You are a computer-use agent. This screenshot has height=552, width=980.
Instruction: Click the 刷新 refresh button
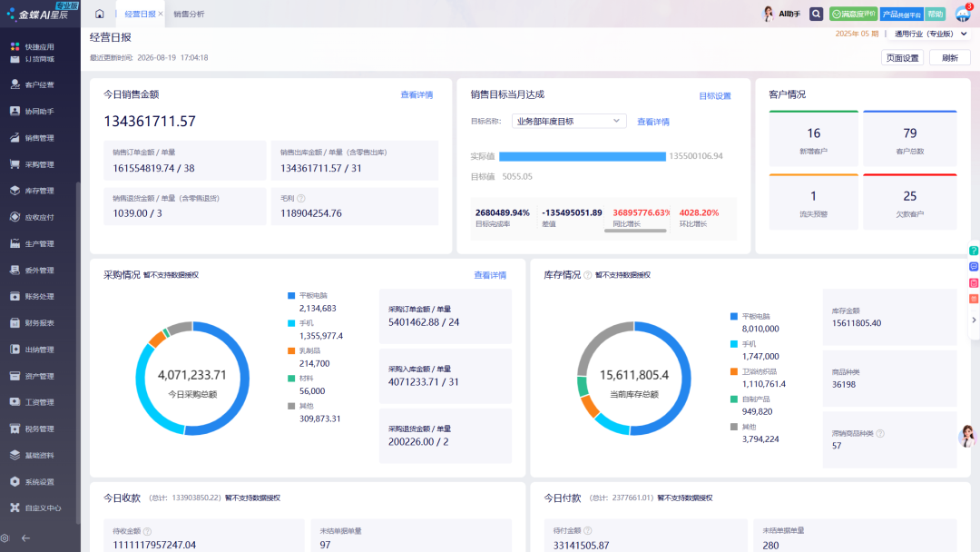point(950,57)
